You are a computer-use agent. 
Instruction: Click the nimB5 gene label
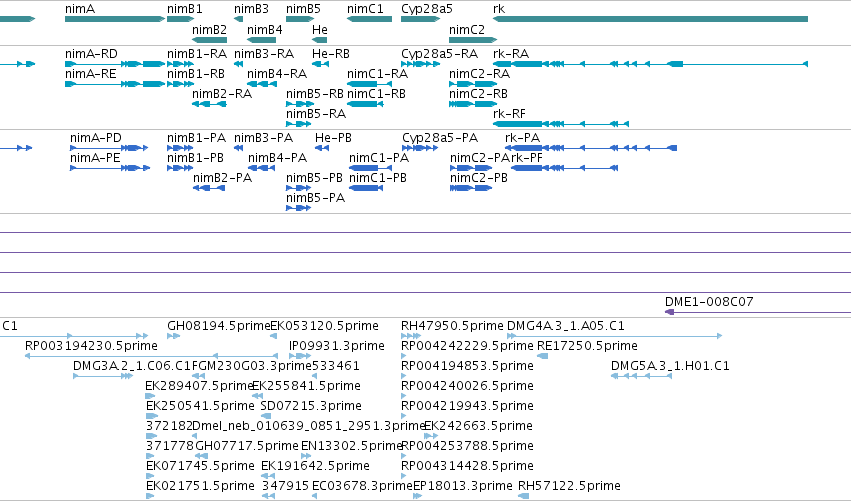[303, 9]
